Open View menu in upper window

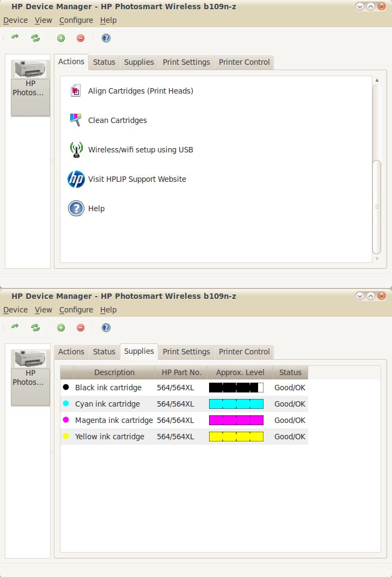44,20
